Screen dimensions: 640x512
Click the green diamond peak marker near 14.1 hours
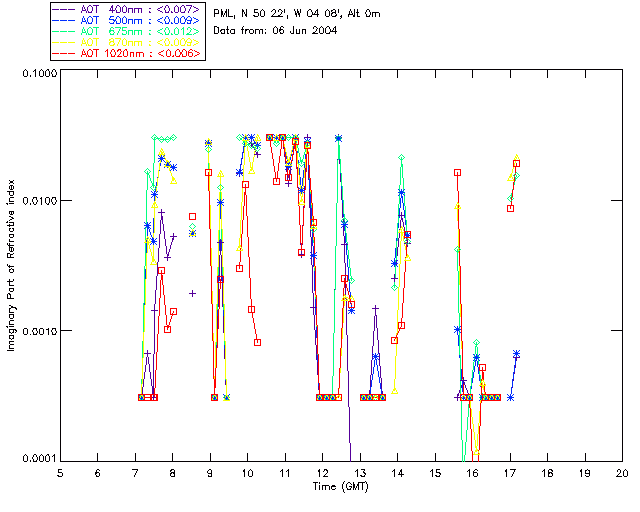click(x=402, y=158)
